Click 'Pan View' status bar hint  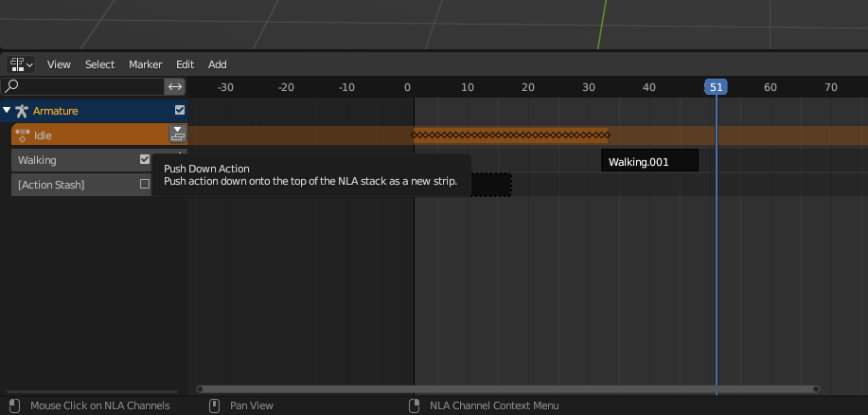[x=252, y=406]
